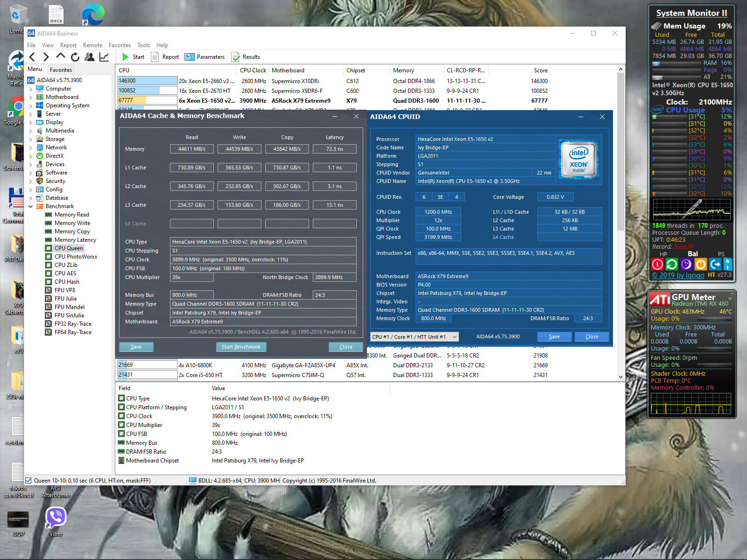Viewport: 747px width, 560px height.
Task: Click the orange power standby icon
Action: (x=700, y=264)
